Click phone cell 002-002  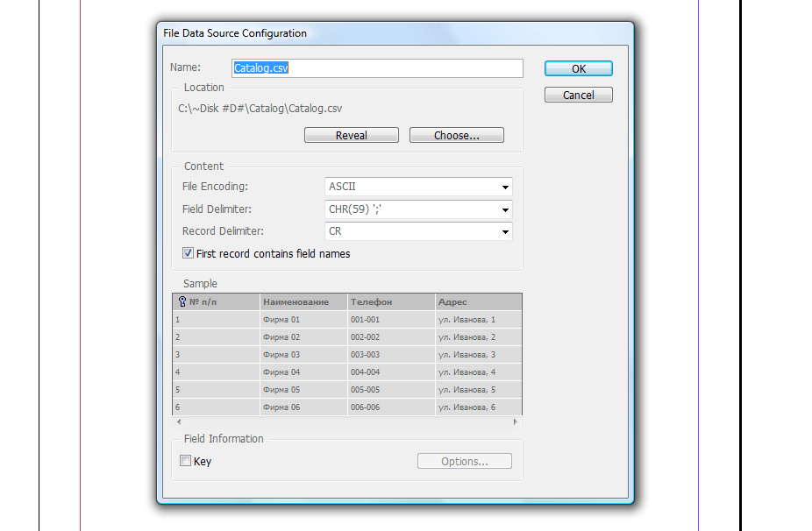click(x=391, y=337)
